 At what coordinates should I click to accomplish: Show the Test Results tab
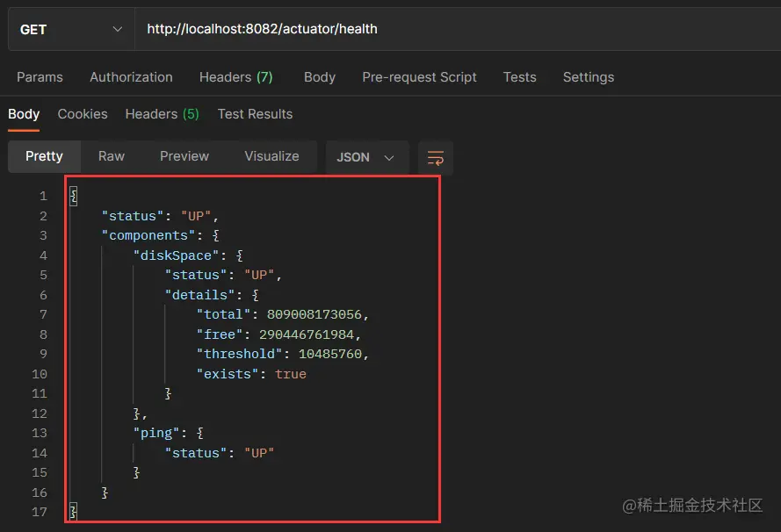click(255, 114)
